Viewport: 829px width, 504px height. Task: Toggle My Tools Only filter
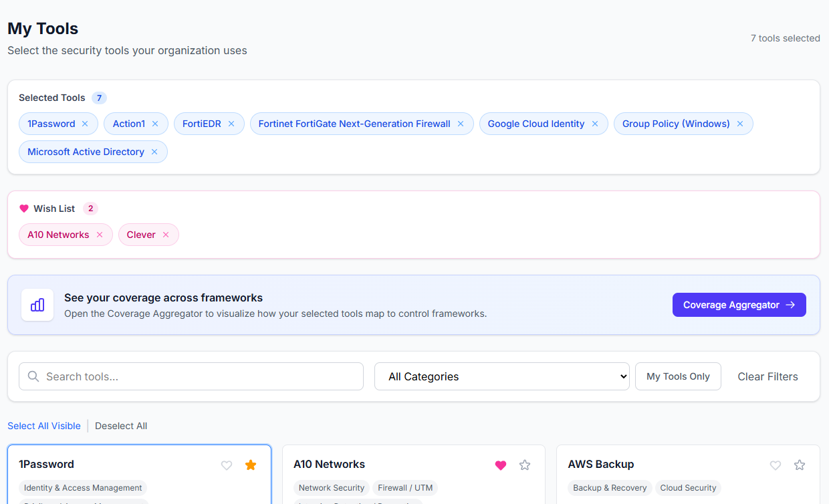678,376
